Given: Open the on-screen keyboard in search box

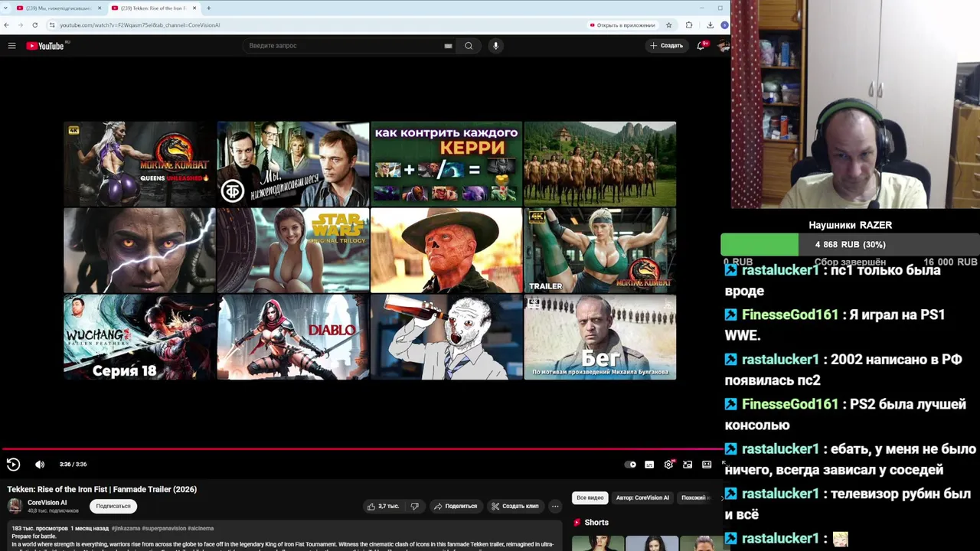Looking at the screenshot, I should (448, 46).
